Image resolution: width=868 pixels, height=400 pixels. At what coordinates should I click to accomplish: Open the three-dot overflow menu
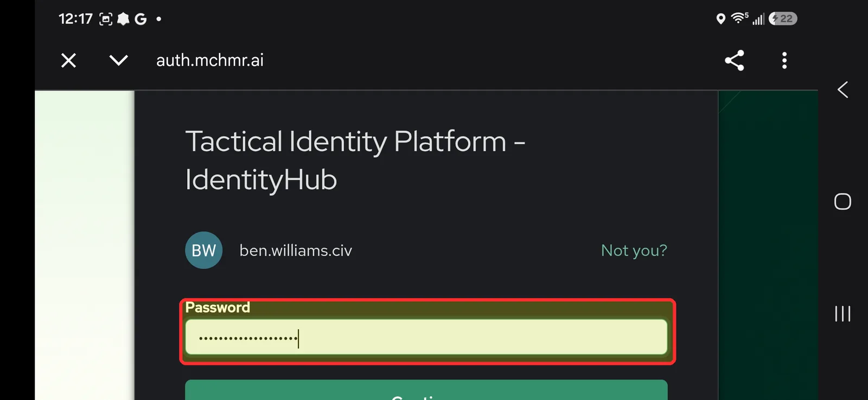[784, 60]
